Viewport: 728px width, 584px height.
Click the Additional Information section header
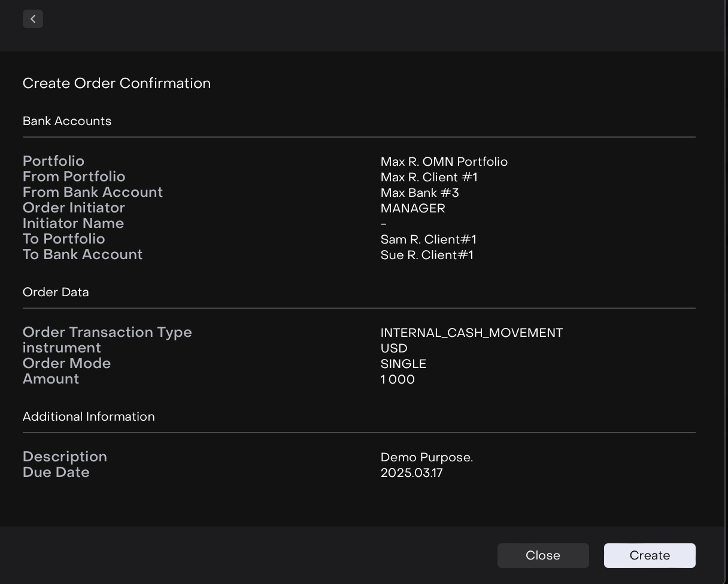pos(89,416)
